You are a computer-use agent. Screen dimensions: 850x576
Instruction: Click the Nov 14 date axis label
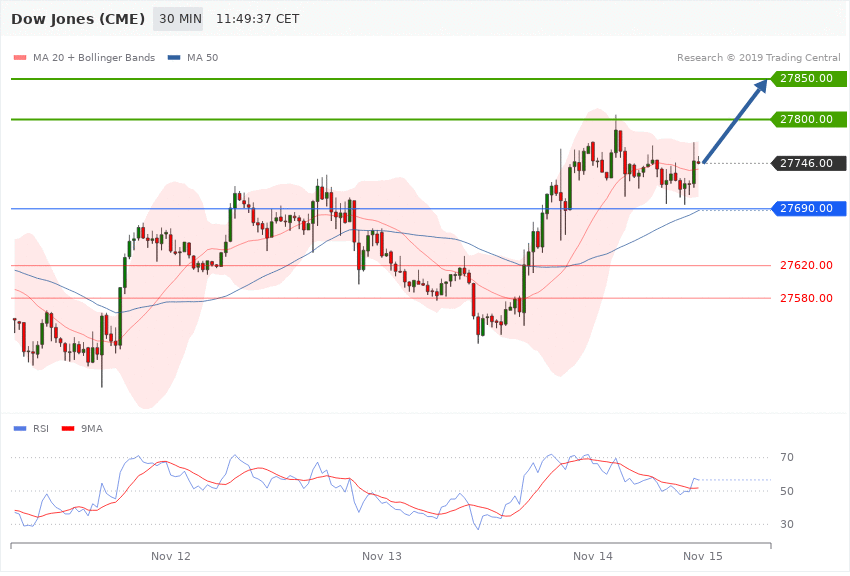tap(593, 556)
